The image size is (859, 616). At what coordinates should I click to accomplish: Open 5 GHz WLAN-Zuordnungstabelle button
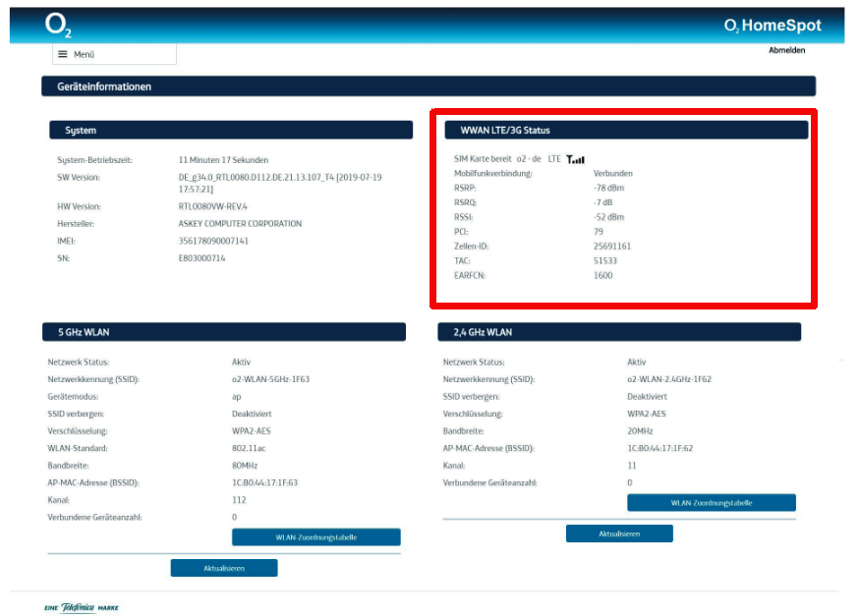316,537
